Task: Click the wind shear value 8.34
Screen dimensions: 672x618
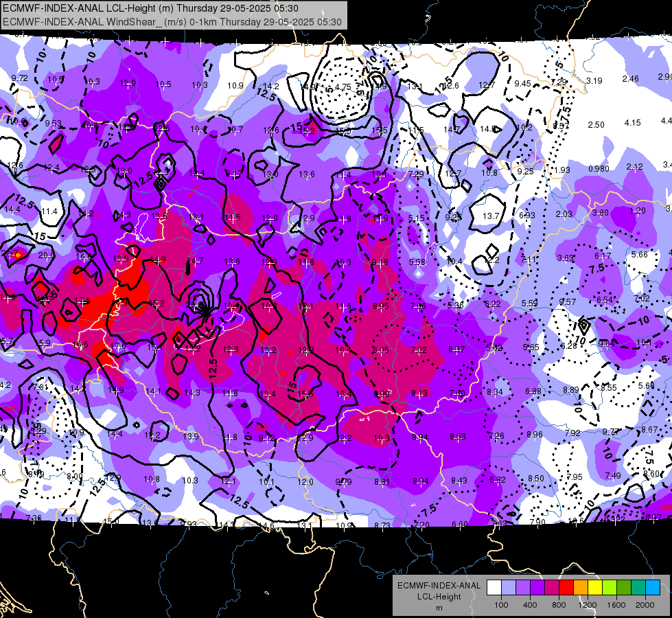Action: coord(495,391)
